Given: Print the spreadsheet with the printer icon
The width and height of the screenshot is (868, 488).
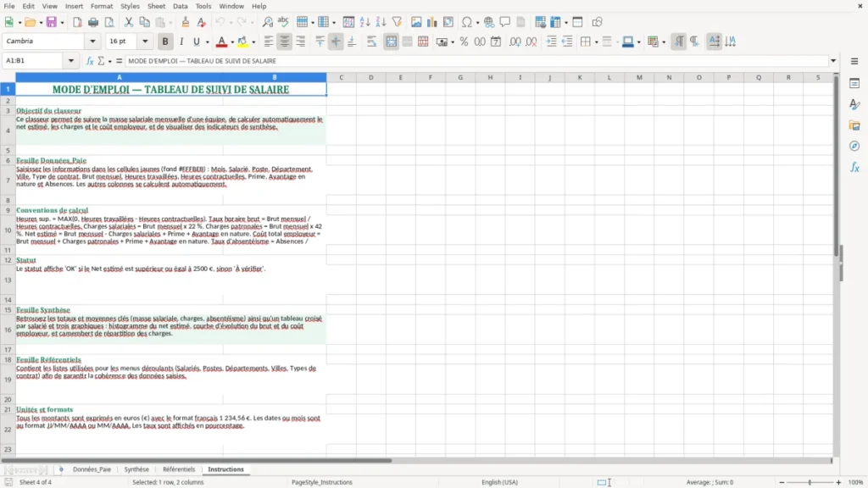Looking at the screenshot, I should (93, 22).
